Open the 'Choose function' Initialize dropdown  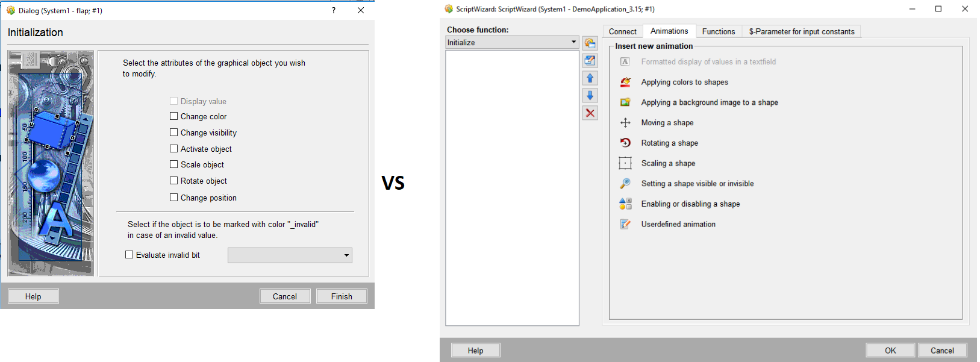512,42
